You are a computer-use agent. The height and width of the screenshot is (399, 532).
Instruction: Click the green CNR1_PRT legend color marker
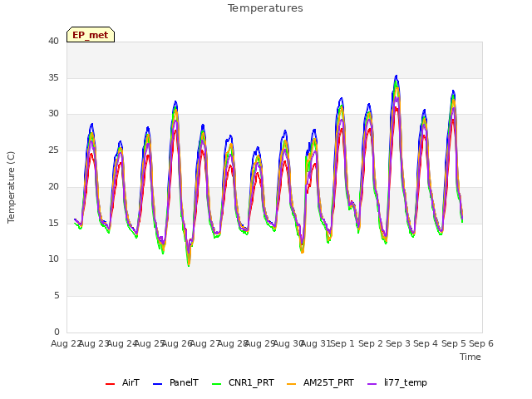[216, 384]
